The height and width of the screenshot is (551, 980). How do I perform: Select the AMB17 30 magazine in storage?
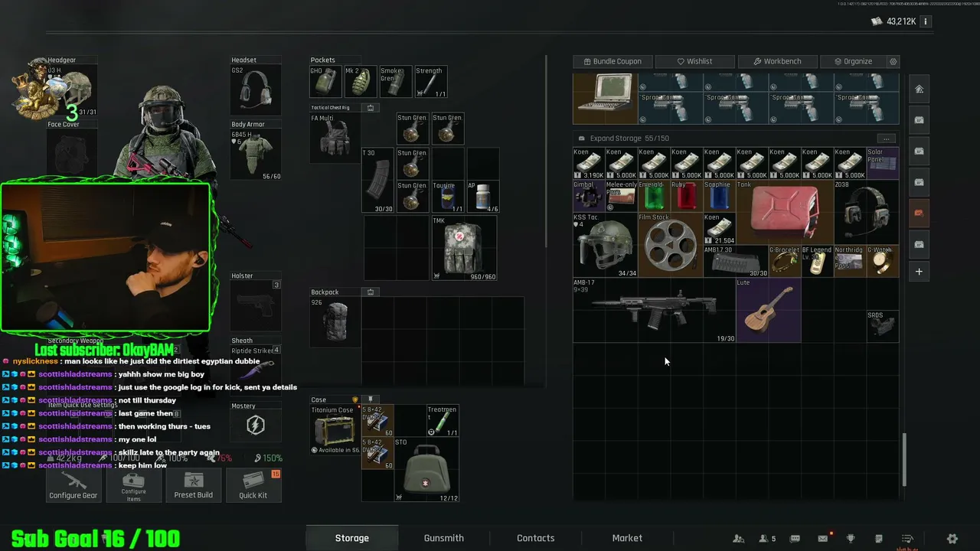click(x=735, y=261)
